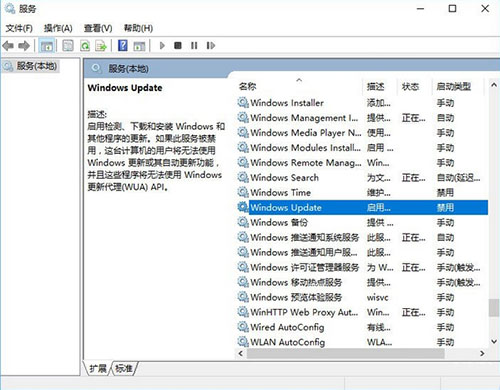Click the Export List toolbar icon
Screen dimensions: 500x390
[x=101, y=45]
